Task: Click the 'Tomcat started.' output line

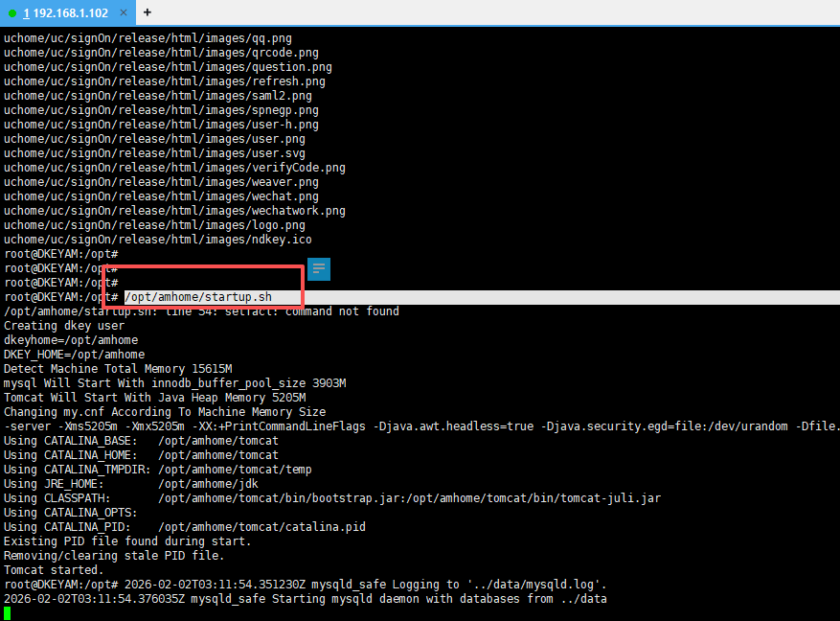Action: (51, 570)
